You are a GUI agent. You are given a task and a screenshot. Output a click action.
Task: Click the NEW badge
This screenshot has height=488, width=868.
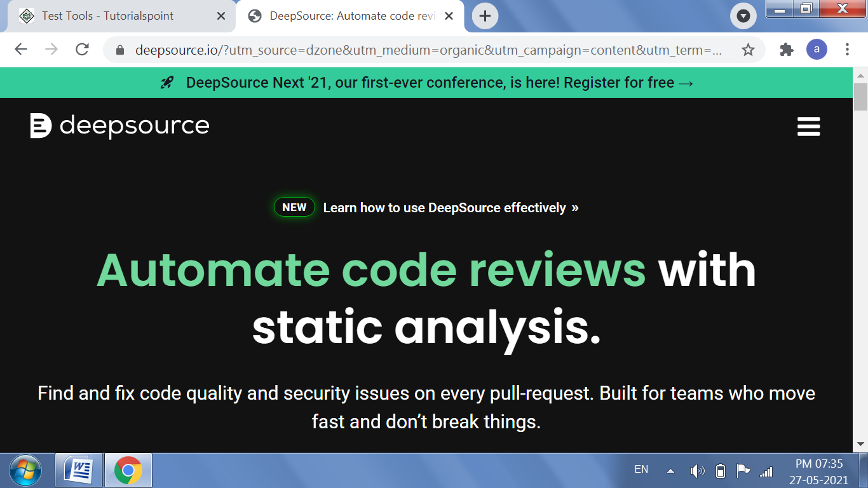coord(294,207)
